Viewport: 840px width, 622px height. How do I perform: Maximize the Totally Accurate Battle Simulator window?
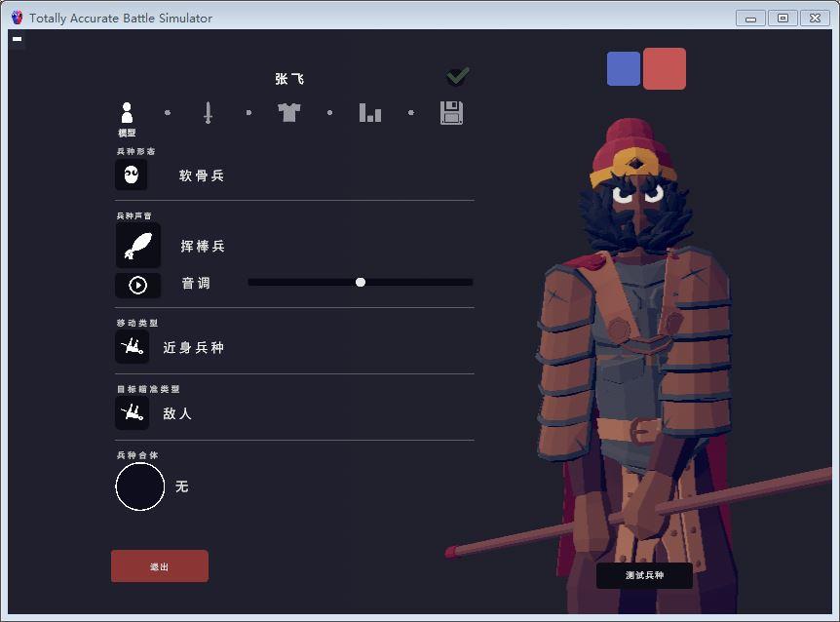pos(783,19)
